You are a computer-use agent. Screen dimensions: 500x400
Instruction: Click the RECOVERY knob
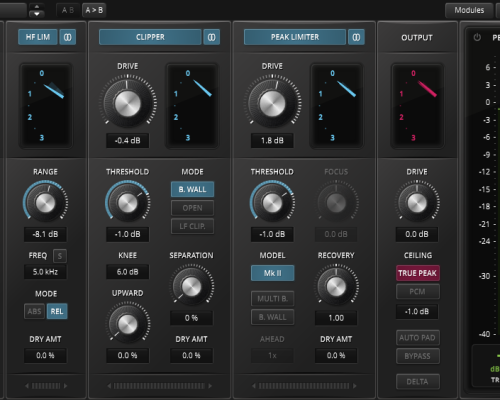[x=336, y=286]
